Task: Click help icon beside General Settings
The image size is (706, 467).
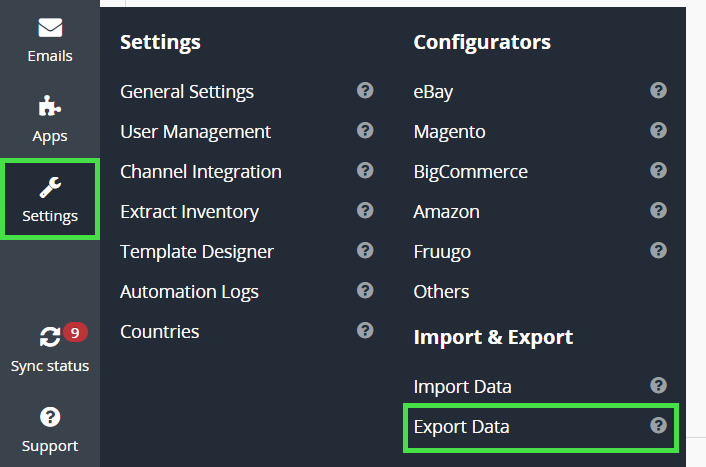Action: tap(365, 91)
